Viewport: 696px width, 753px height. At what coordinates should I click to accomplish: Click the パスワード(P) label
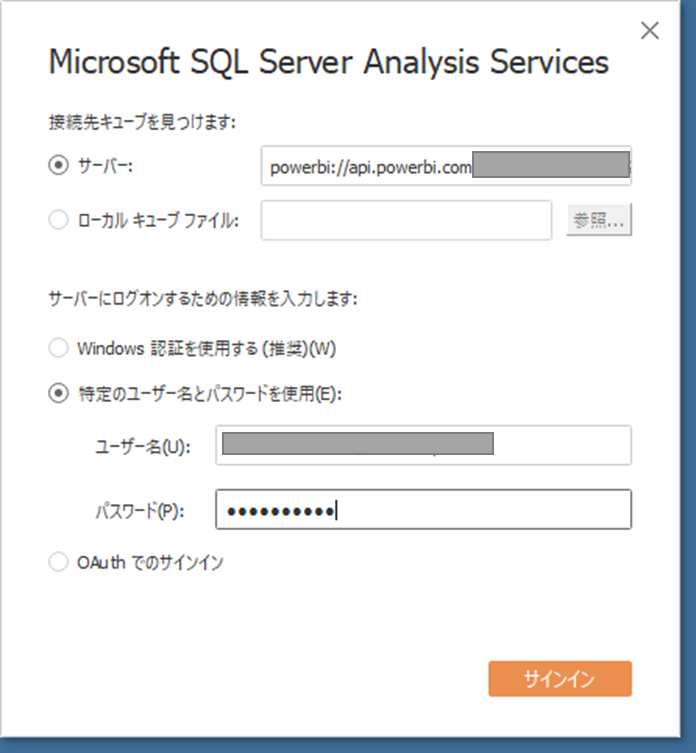click(x=140, y=511)
